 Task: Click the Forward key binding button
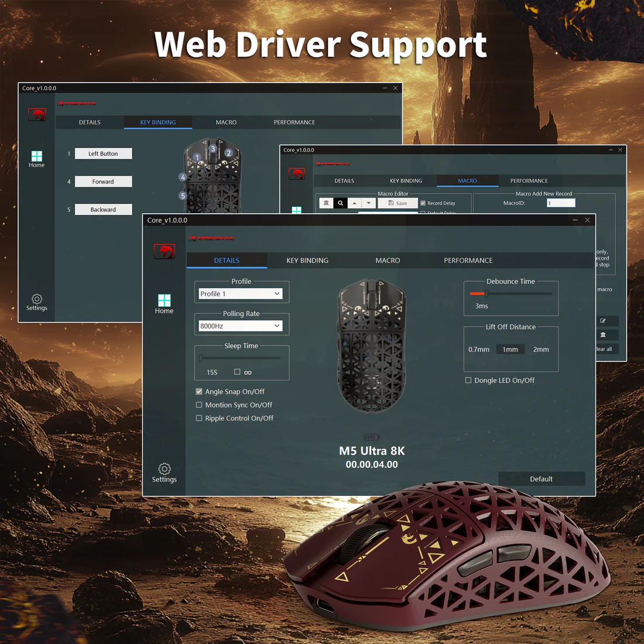pos(103,181)
